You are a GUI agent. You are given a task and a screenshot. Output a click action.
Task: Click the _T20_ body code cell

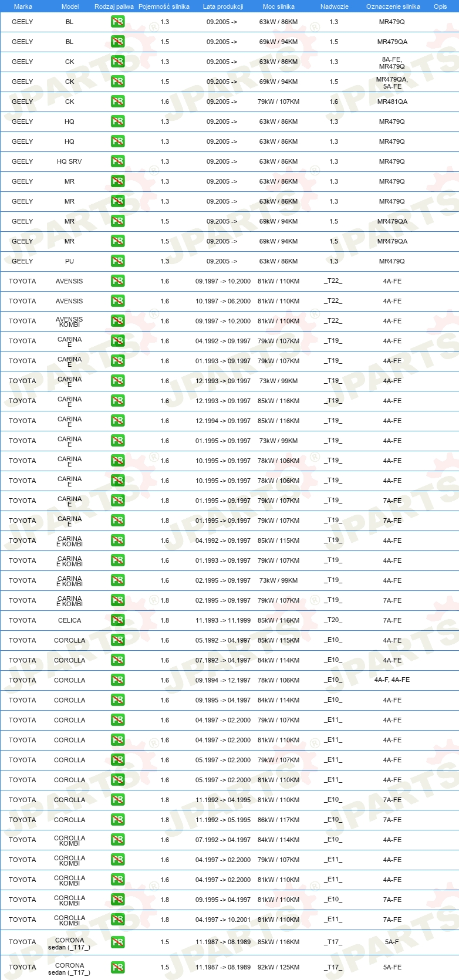tap(333, 620)
